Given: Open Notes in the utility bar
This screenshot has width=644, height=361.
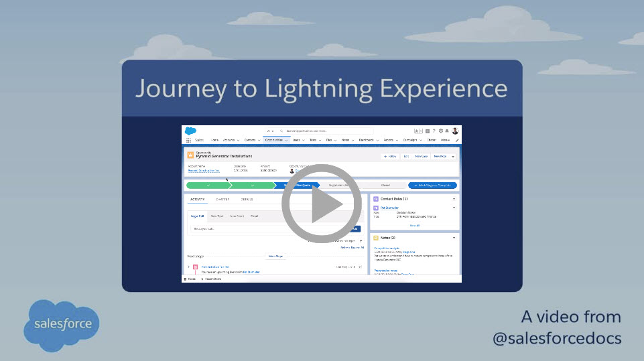Looking at the screenshot, I should coord(190,279).
